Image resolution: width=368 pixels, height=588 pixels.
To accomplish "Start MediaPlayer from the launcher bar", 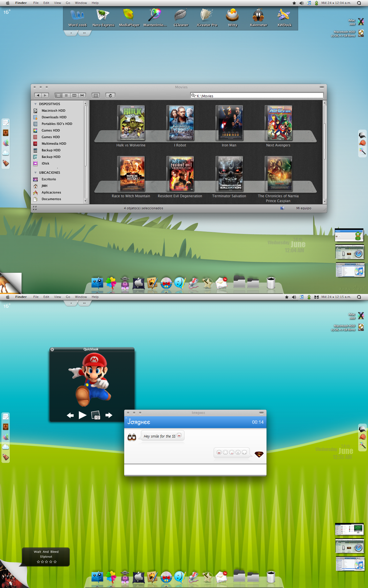I will point(129,18).
